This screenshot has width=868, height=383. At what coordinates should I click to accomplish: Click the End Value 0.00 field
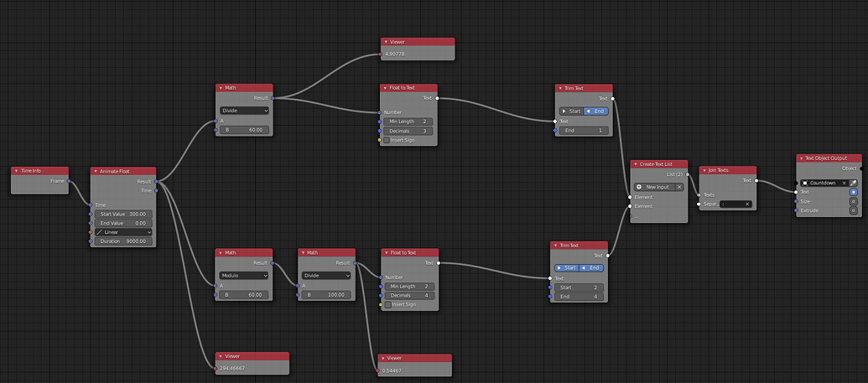pos(123,223)
